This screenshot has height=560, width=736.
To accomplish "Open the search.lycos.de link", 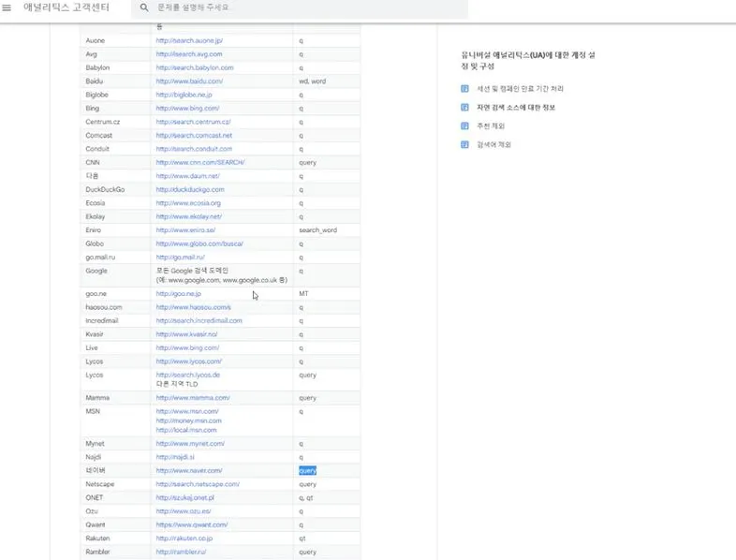I will pos(188,376).
